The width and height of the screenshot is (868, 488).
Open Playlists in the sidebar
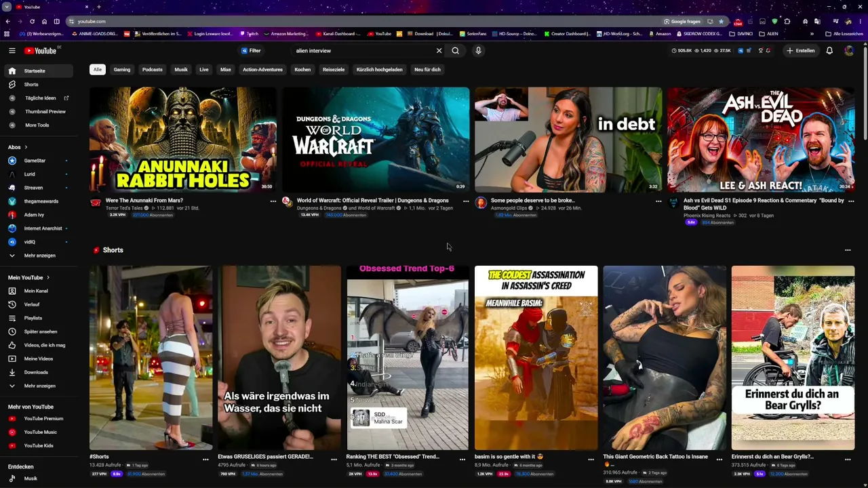click(39, 318)
